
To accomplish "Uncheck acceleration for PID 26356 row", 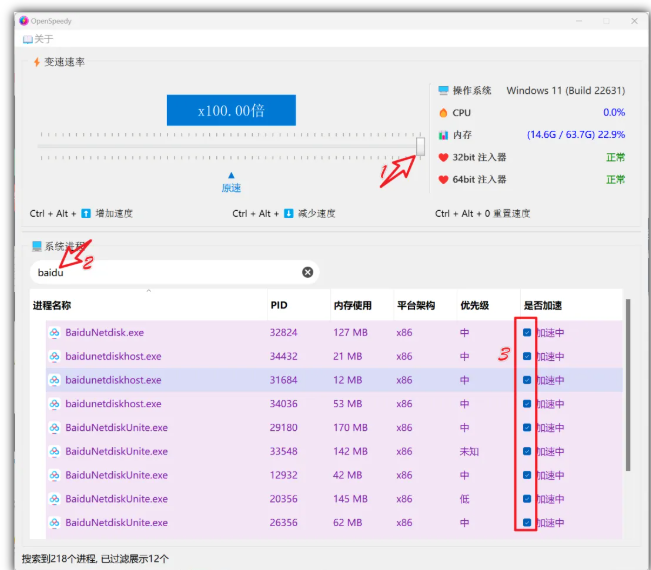I will click(x=527, y=522).
